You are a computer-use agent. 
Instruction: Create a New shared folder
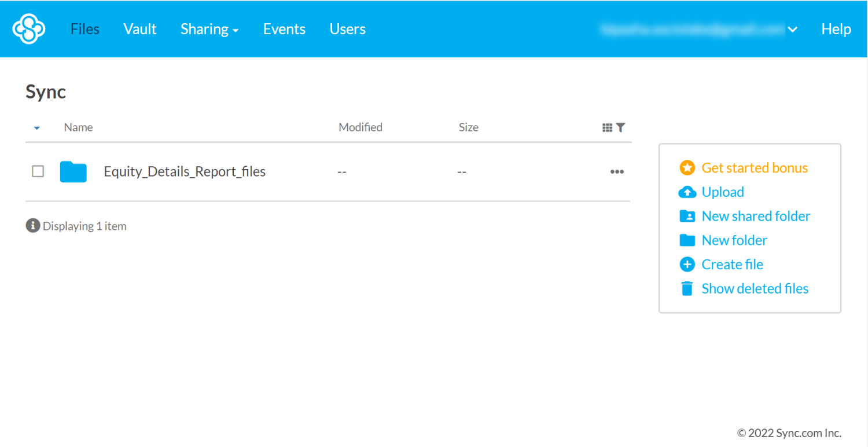(756, 217)
